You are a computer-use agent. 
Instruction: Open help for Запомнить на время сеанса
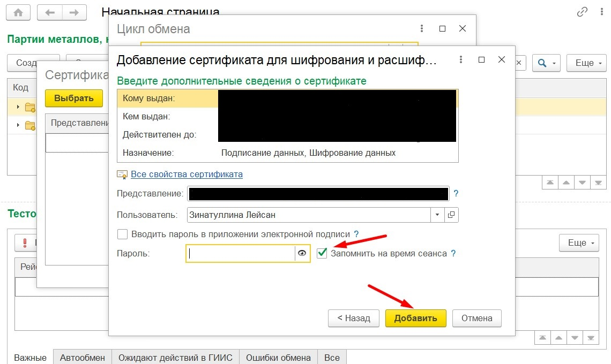click(453, 253)
